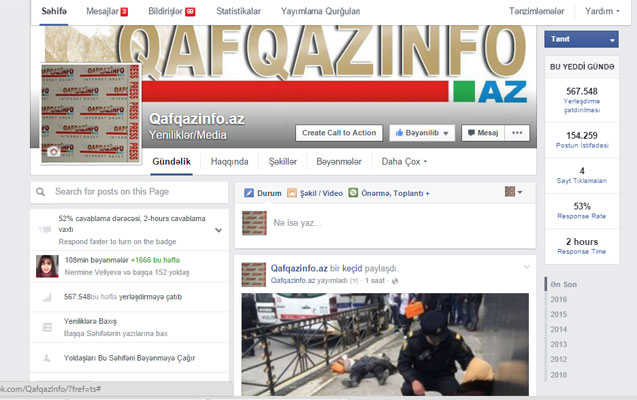Click the search magnifier icon
This screenshot has height=400, width=637.
click(40, 192)
